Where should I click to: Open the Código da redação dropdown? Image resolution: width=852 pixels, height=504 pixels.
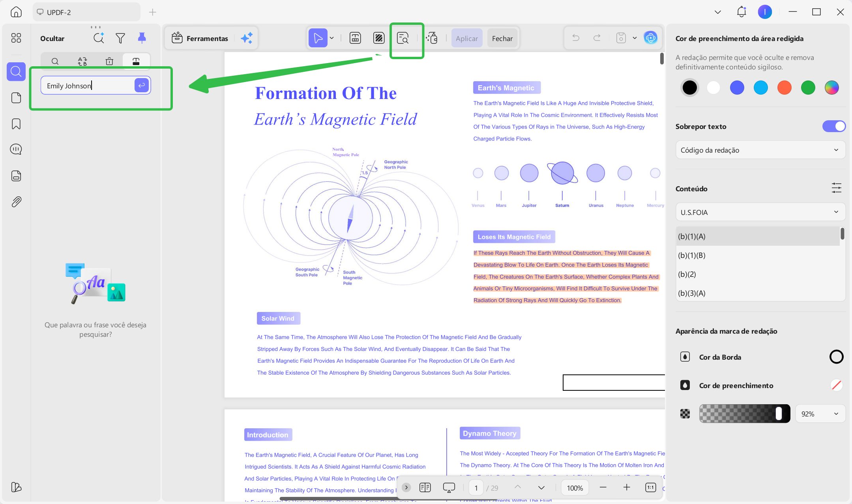(x=760, y=150)
